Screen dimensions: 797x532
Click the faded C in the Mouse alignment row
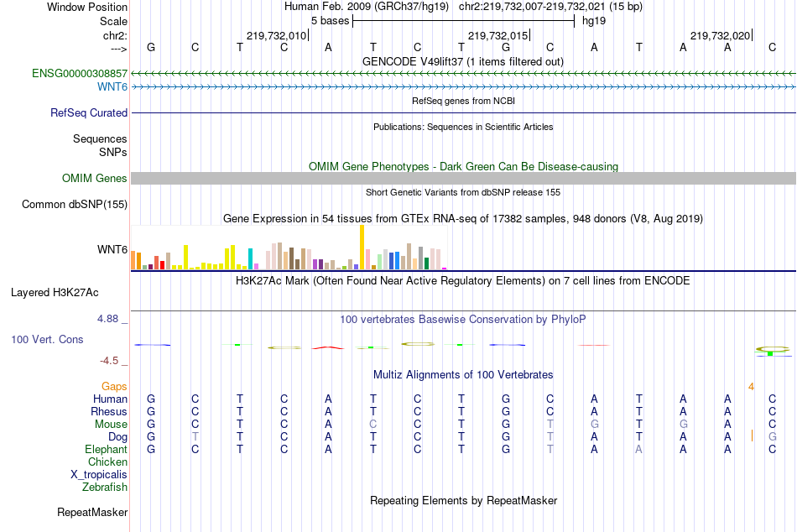373,425
